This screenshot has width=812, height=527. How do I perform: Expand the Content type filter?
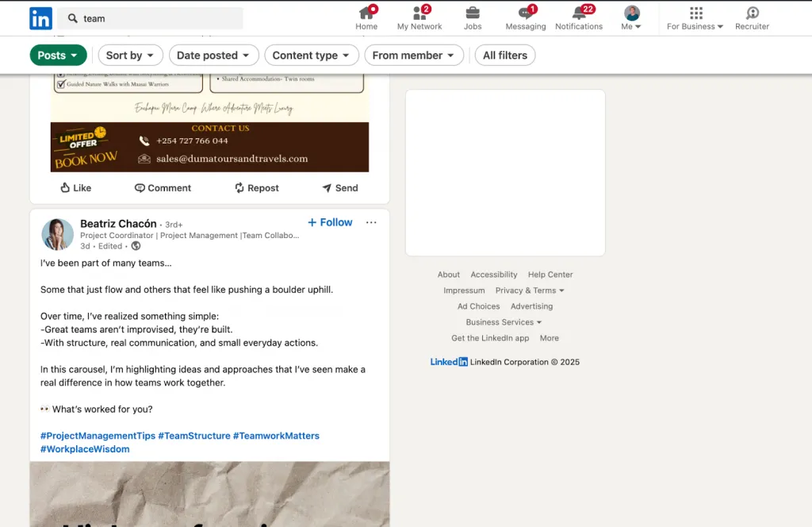coord(311,56)
